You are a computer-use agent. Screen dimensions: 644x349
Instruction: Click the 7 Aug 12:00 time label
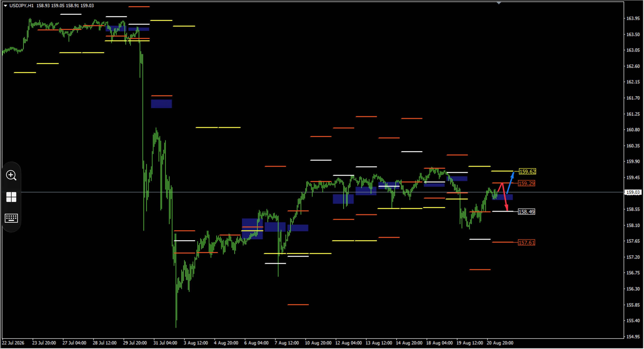[x=287, y=343]
